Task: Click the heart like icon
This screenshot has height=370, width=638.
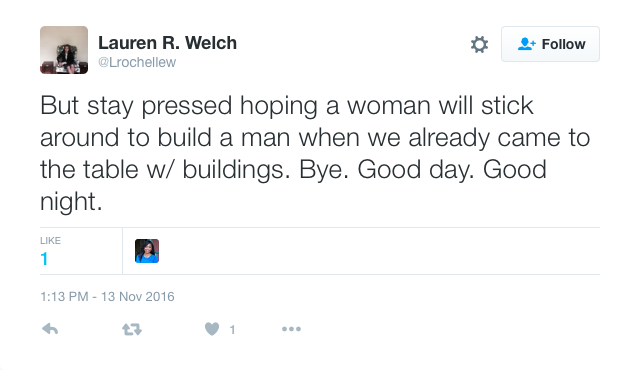Action: (x=212, y=329)
